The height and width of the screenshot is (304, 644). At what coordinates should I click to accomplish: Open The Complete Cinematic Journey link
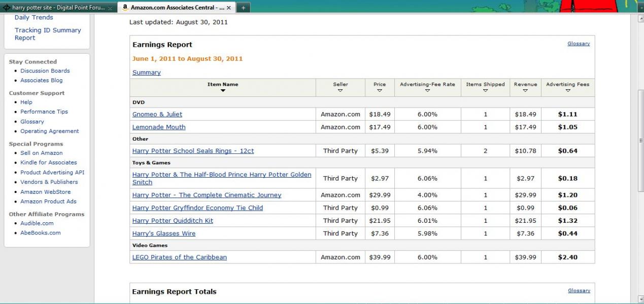pyautogui.click(x=207, y=195)
